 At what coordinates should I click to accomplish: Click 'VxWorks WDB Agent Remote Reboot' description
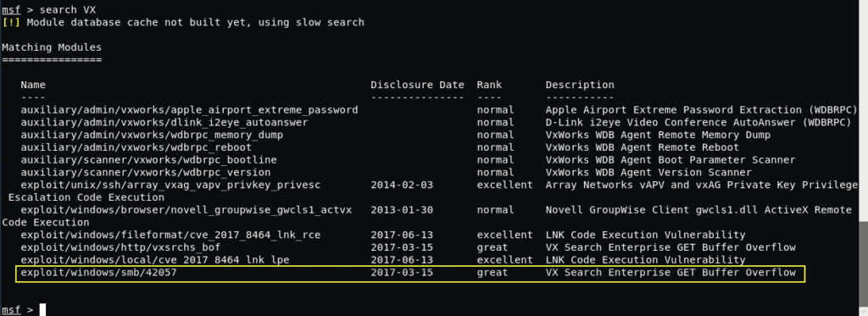point(643,147)
